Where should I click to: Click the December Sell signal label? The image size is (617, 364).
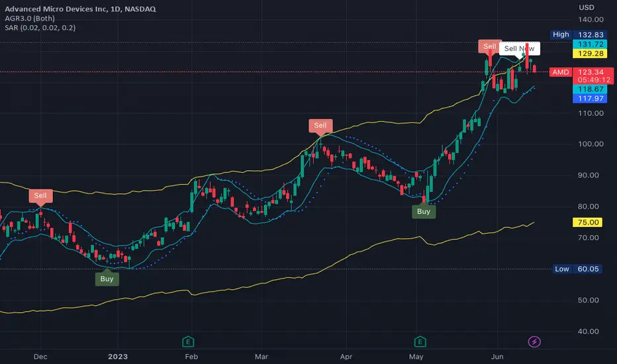click(40, 196)
